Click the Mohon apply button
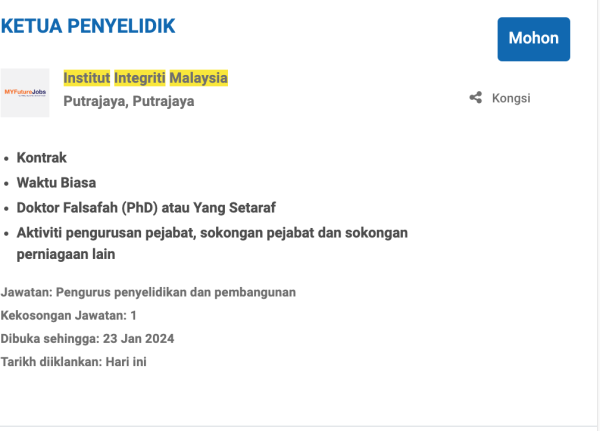 533,39
